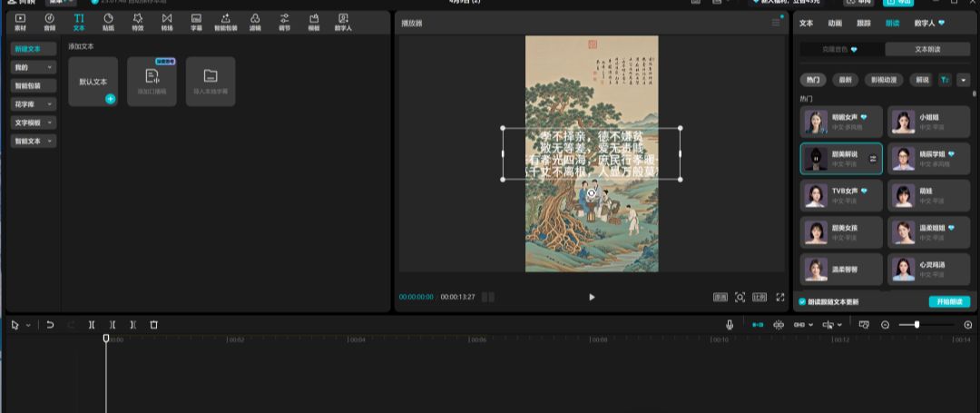Select the TVB女声 voice card
Screen dimensions: 980x413
(x=841, y=195)
